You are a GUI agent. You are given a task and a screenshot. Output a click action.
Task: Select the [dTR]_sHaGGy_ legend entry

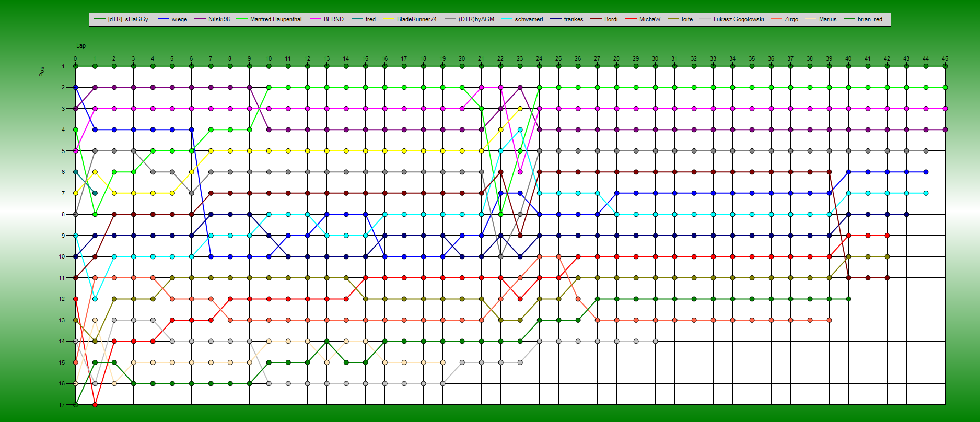click(x=123, y=19)
